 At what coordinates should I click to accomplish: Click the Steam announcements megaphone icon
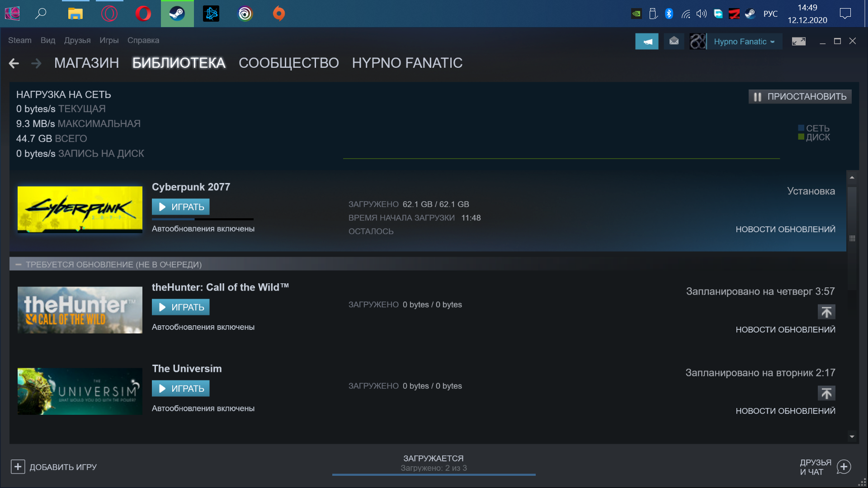646,42
